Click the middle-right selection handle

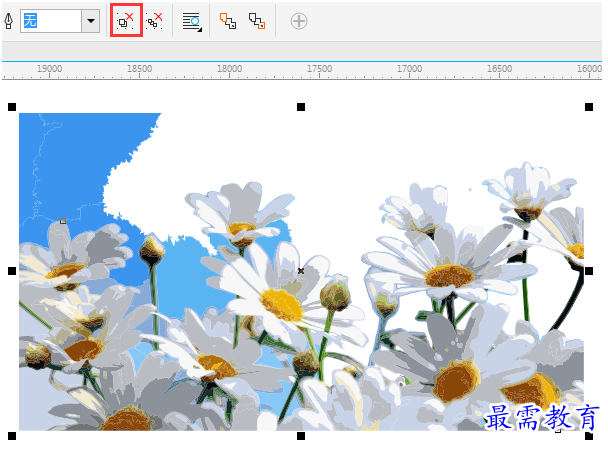[589, 271]
